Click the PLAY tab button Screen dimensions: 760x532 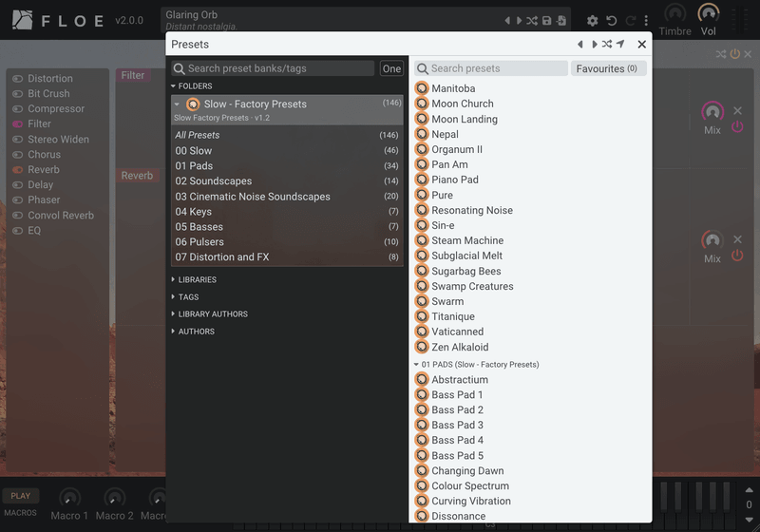pos(20,496)
